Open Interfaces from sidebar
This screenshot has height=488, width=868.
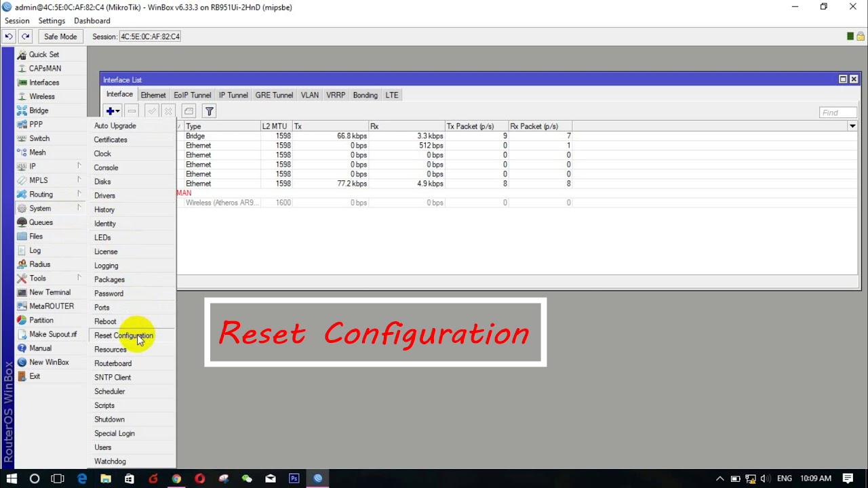coord(44,83)
